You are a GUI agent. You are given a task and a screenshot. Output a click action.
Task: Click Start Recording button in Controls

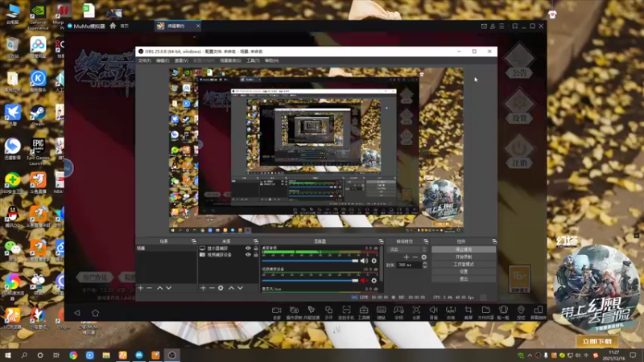click(x=464, y=257)
